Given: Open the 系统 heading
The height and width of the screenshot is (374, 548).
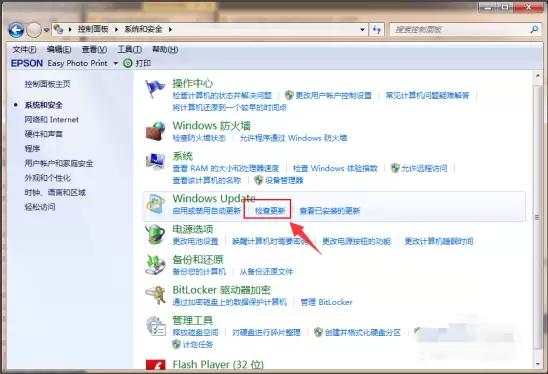Looking at the screenshot, I should click(x=182, y=156).
